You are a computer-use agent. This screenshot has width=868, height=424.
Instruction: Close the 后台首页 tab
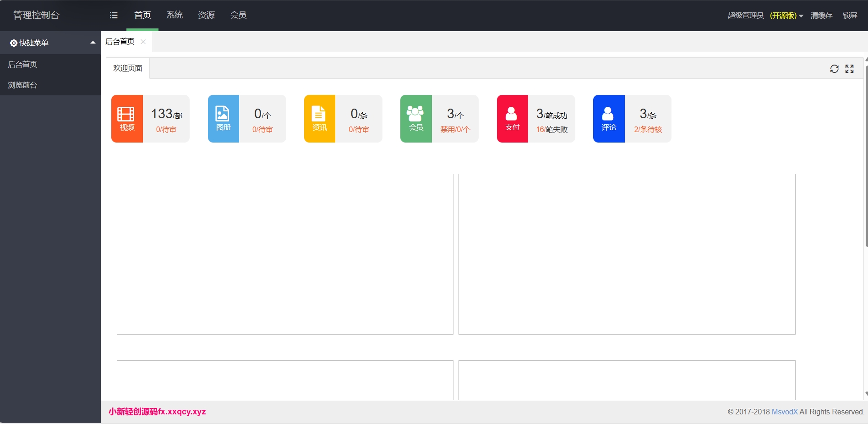tap(143, 42)
